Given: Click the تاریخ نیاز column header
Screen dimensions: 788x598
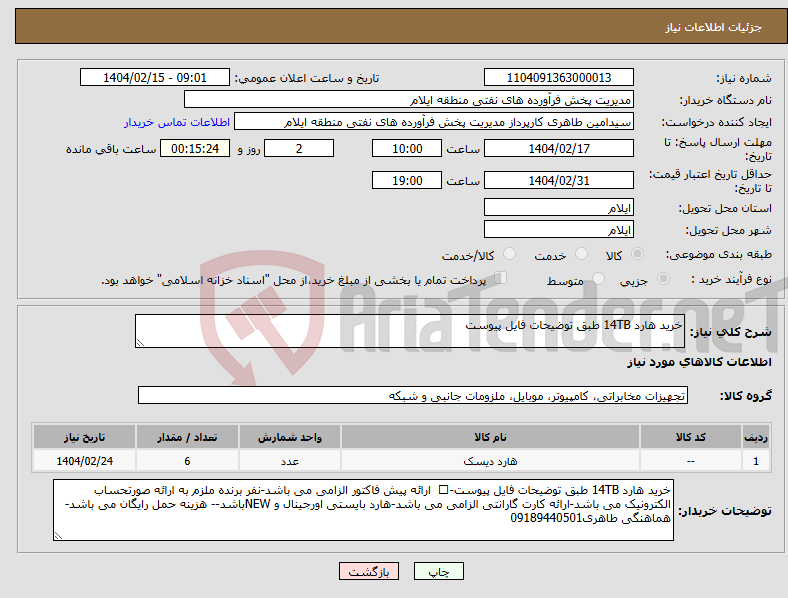Looking at the screenshot, I should click(84, 437).
